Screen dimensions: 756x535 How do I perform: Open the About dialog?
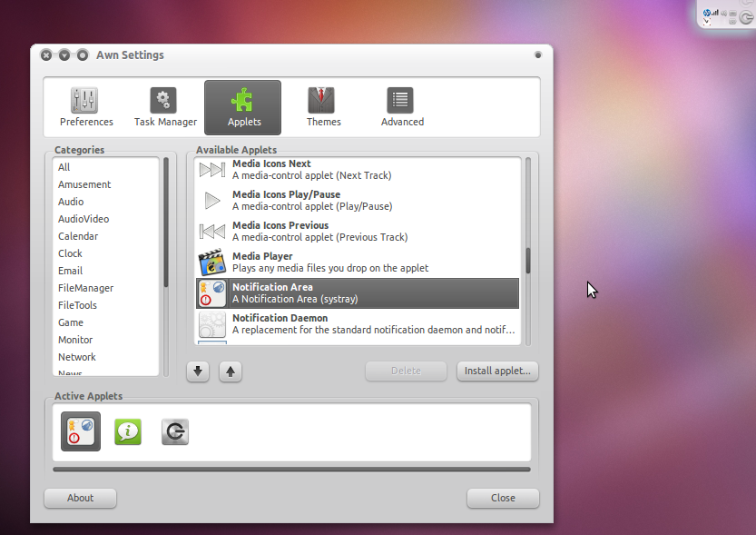click(81, 498)
